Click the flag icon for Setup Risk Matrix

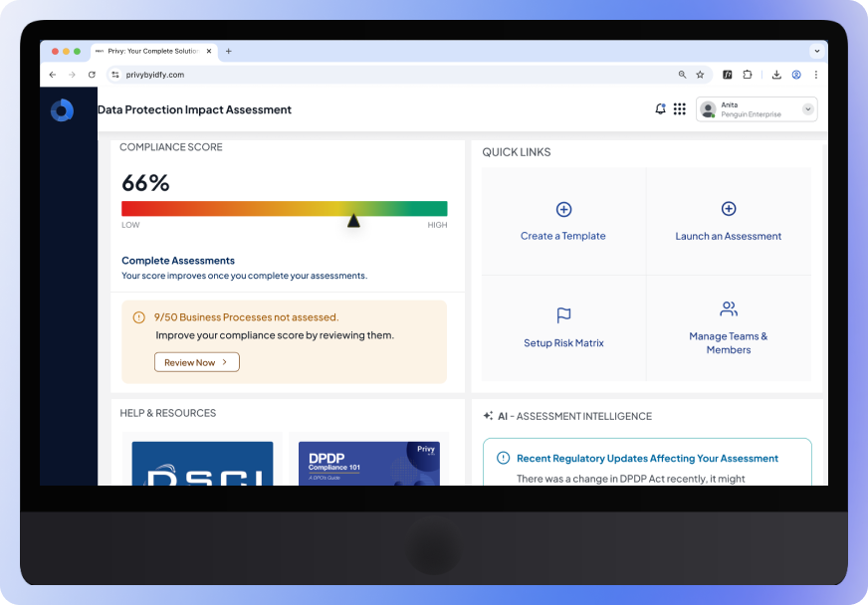click(563, 315)
